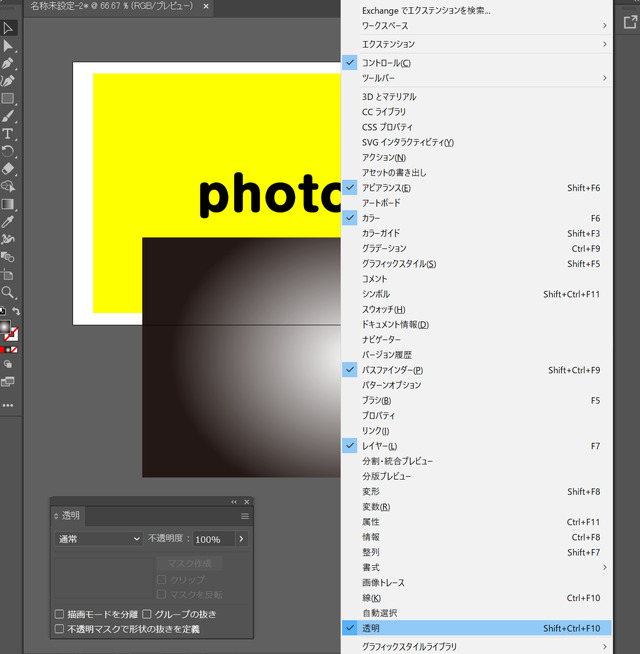Open 整列 panel from menu

(x=476, y=552)
